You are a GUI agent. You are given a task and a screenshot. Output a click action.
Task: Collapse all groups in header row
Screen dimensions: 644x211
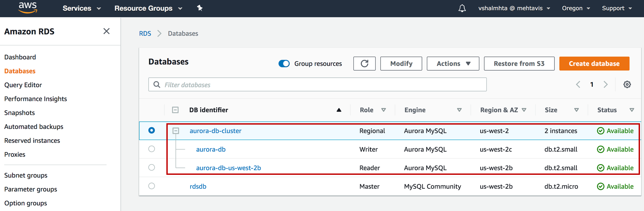[175, 110]
